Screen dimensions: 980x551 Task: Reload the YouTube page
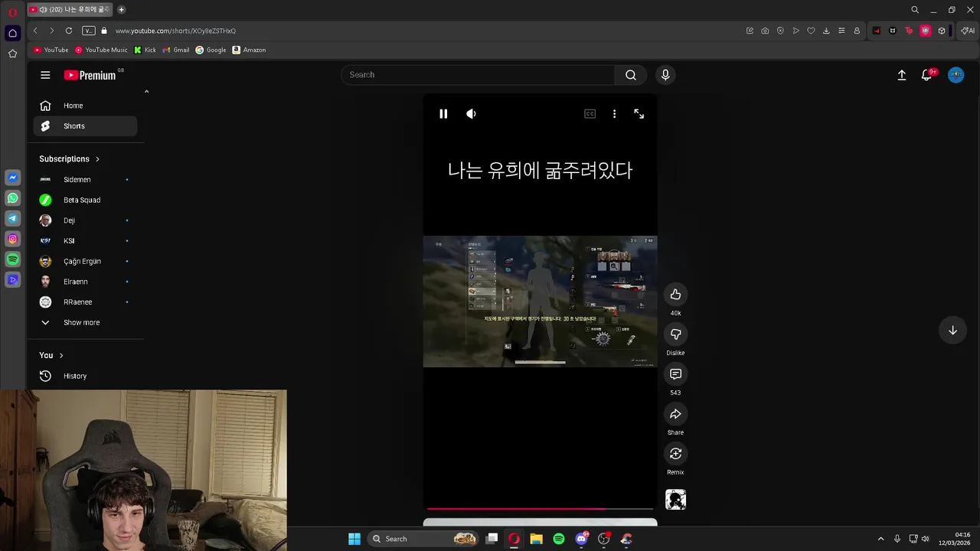click(x=69, y=31)
